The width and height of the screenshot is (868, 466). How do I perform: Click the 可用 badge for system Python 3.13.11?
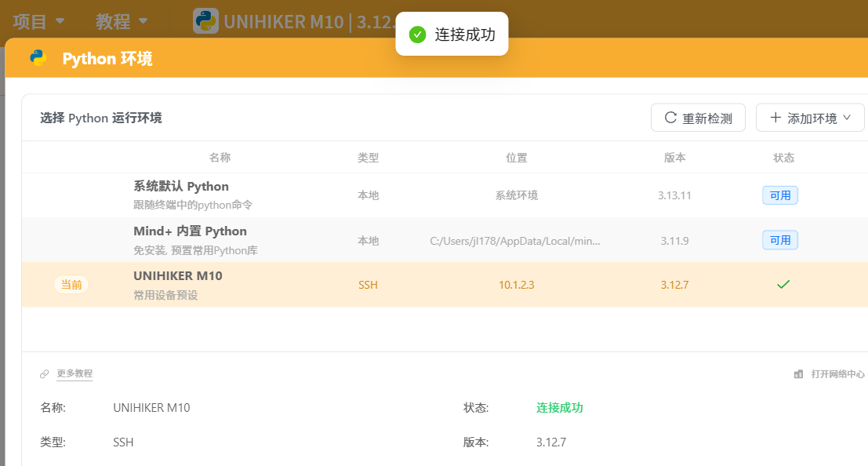pyautogui.click(x=780, y=195)
